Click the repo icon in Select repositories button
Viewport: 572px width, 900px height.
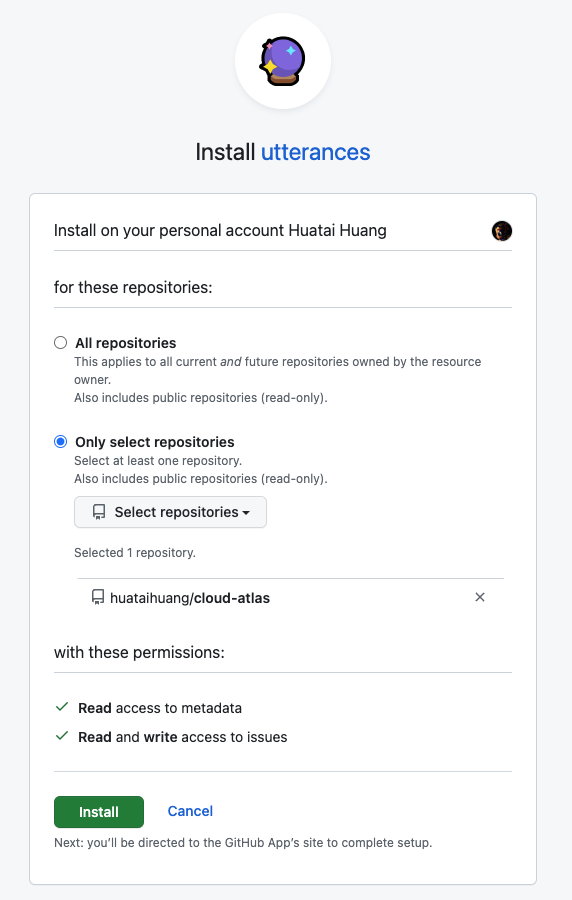click(x=99, y=512)
